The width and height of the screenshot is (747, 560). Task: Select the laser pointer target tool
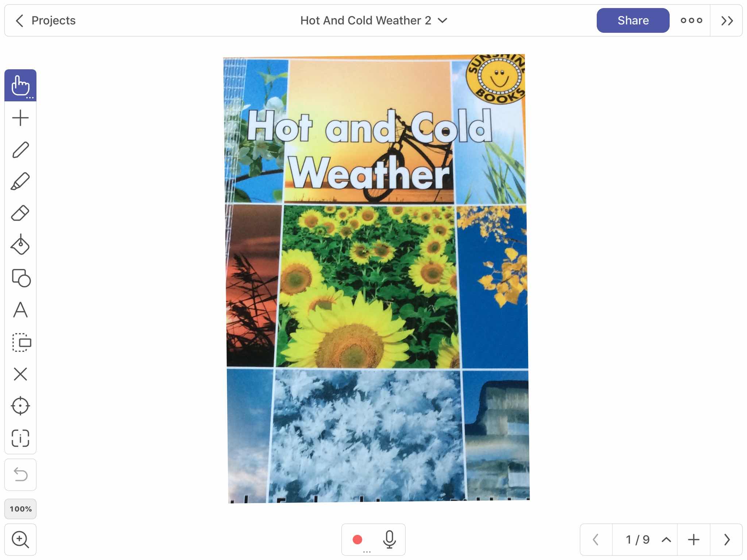20,406
